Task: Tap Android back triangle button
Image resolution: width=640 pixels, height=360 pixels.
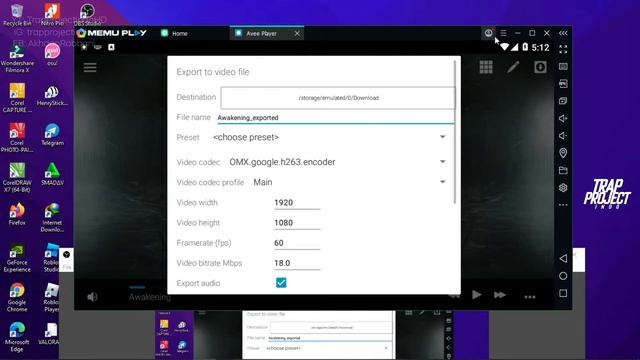Action: (563, 258)
